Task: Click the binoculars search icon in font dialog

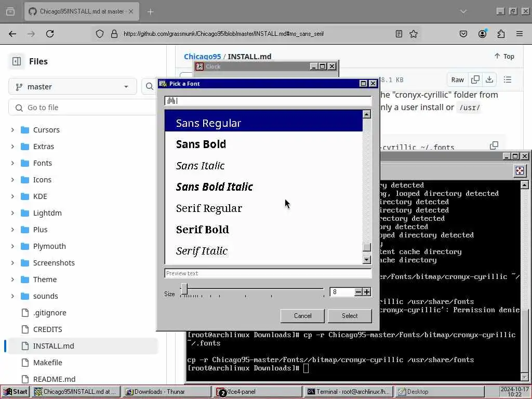Action: (x=171, y=101)
